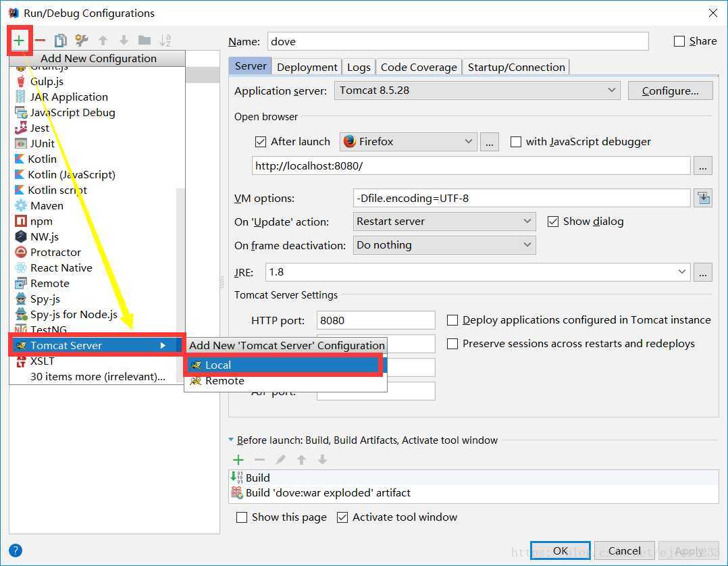Viewport: 728px width, 566px height.
Task: Open Tomcat Server submenu
Action: tap(97, 345)
